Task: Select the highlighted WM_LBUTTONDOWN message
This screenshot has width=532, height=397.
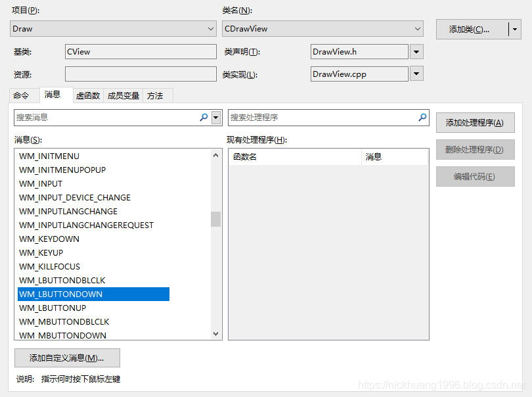Action: [94, 294]
